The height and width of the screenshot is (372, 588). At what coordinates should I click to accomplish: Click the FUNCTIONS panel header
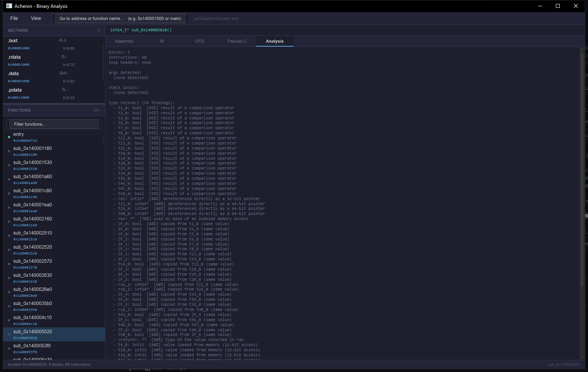click(x=54, y=110)
